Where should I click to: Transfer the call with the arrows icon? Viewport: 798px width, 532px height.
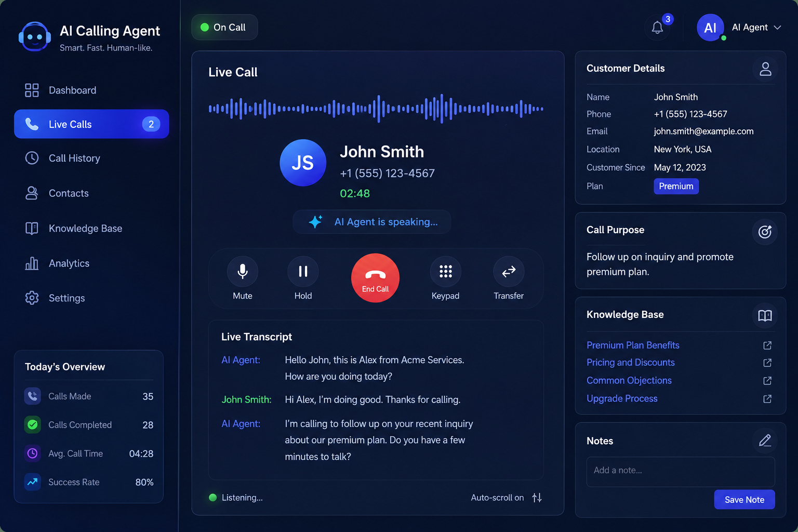click(x=509, y=272)
